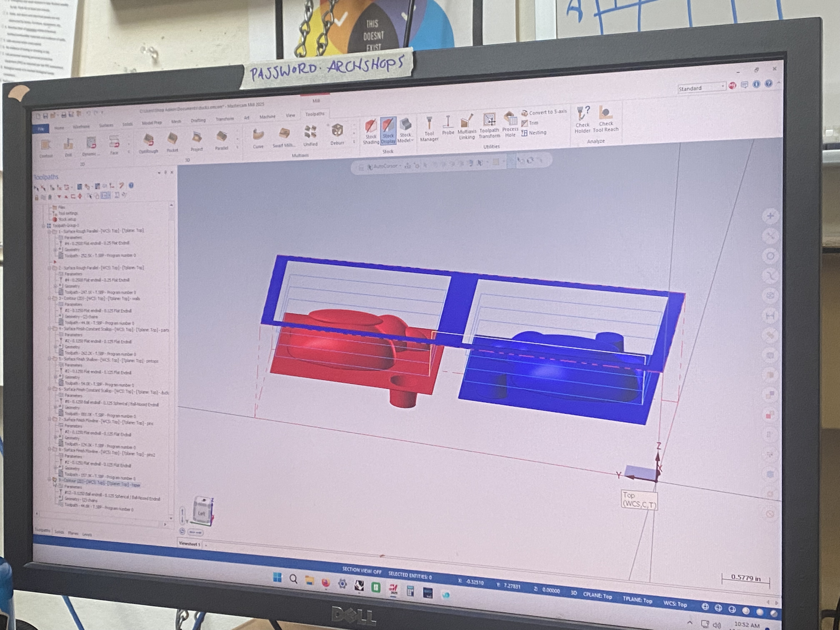
Task: Click the Probe utility icon
Action: coord(448,126)
